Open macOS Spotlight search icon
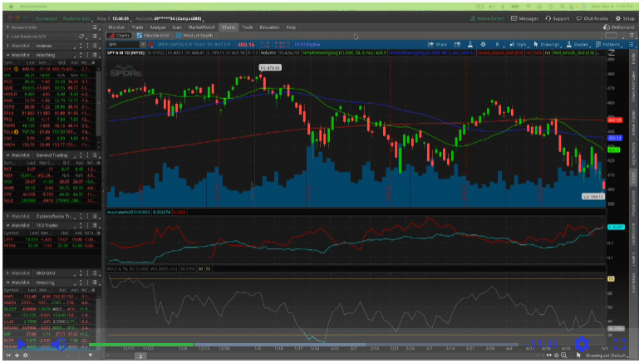Screen dimensions: 644x363 [x=562, y=7]
